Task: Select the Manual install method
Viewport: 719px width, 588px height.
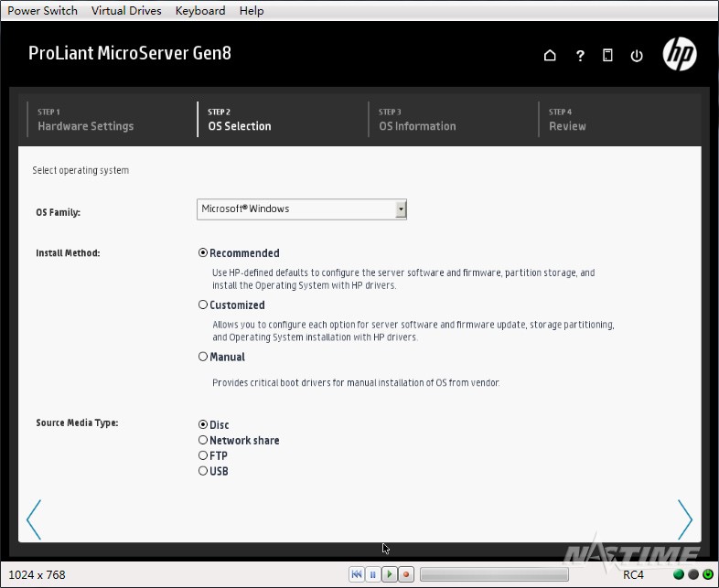Action: 203,356
